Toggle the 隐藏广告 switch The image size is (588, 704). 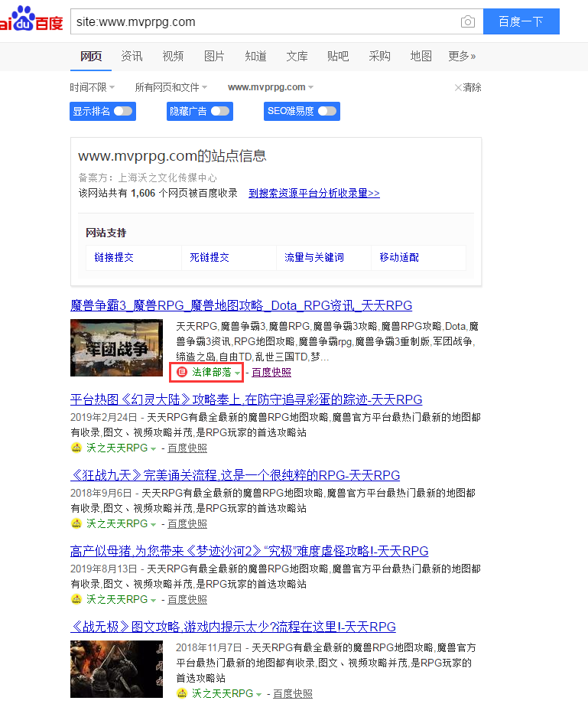(220, 111)
